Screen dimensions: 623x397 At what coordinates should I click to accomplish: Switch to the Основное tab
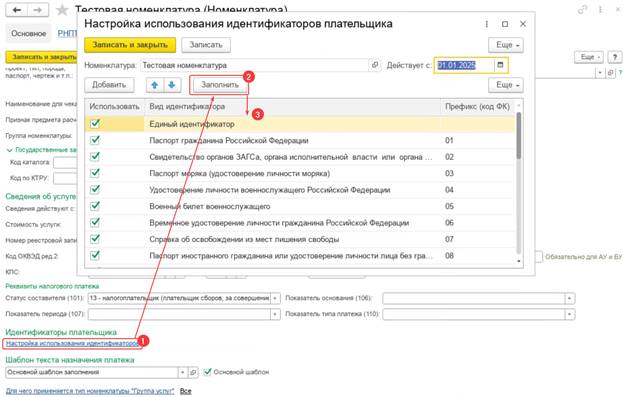click(29, 33)
